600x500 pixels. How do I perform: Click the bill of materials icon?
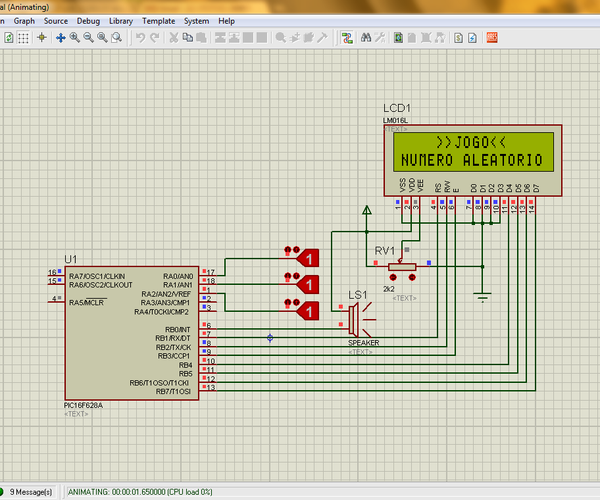point(460,37)
